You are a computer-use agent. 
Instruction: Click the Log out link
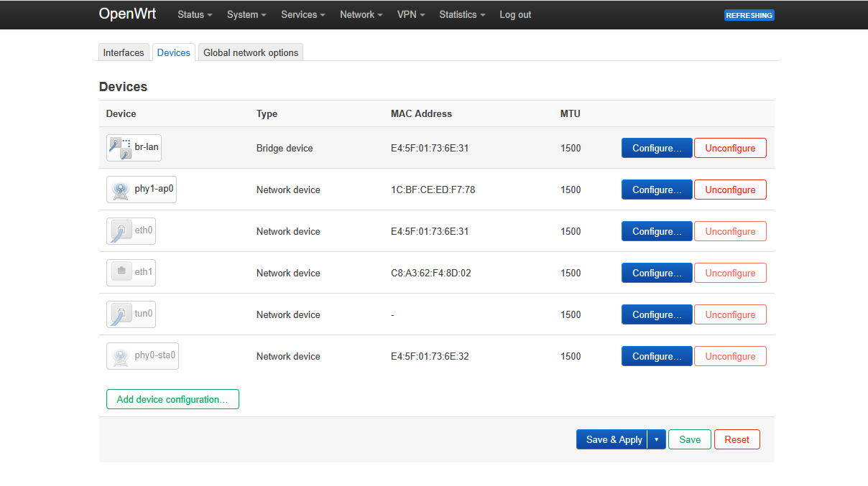[x=515, y=14]
